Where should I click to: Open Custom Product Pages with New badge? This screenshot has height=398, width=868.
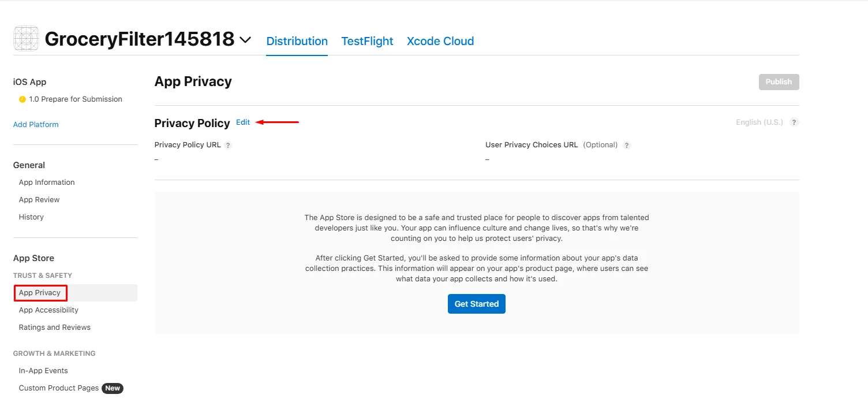click(x=59, y=388)
